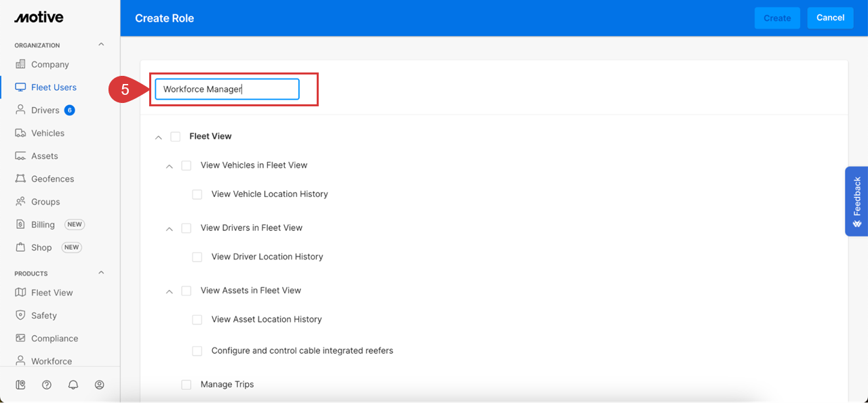Viewport: 868px width, 403px height.
Task: Click the Geofences sidebar icon
Action: [20, 179]
